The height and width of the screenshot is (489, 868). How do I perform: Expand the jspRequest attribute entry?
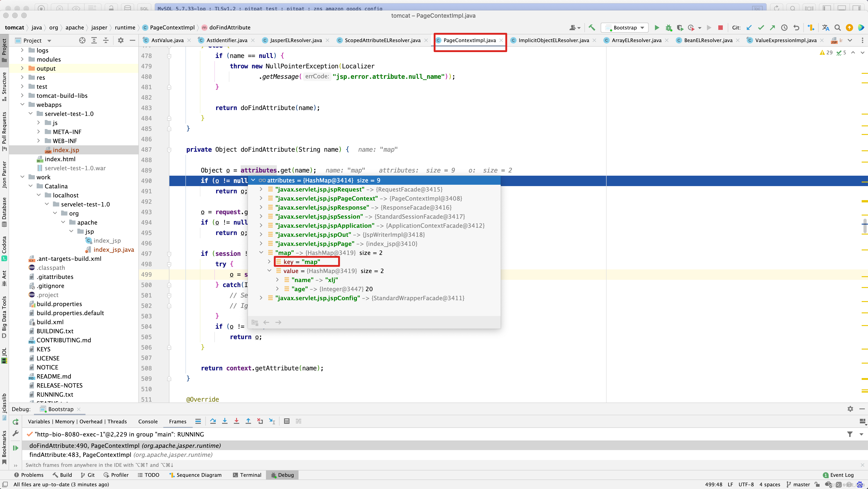(x=261, y=189)
